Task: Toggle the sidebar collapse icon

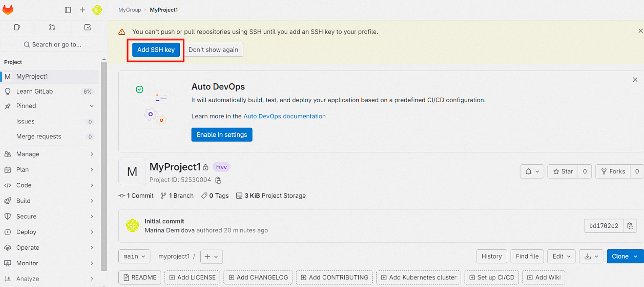Action: (68, 10)
